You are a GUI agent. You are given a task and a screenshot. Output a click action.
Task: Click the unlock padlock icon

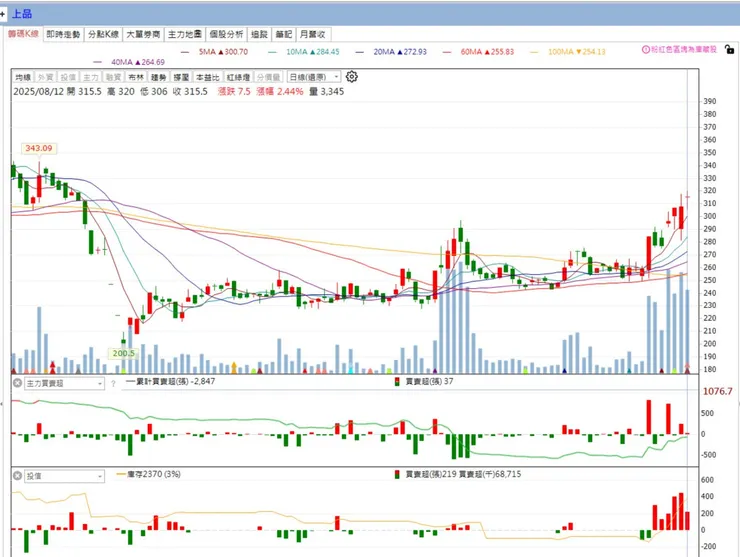tap(729, 49)
